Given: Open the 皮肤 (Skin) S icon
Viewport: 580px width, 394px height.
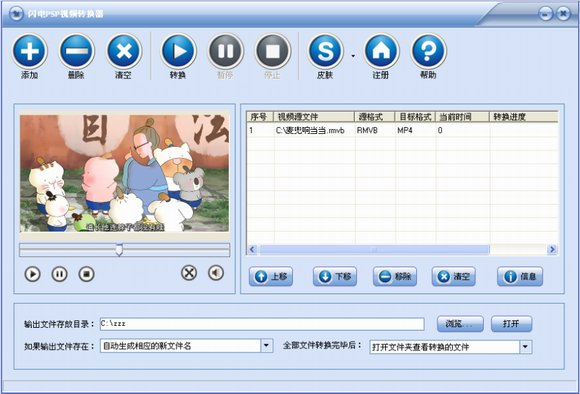Looking at the screenshot, I should tap(326, 51).
